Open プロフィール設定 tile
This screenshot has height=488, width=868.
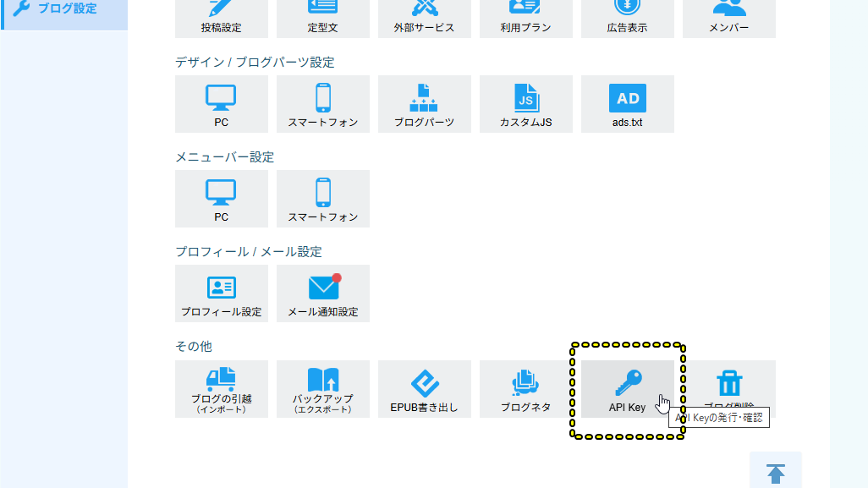pos(222,293)
